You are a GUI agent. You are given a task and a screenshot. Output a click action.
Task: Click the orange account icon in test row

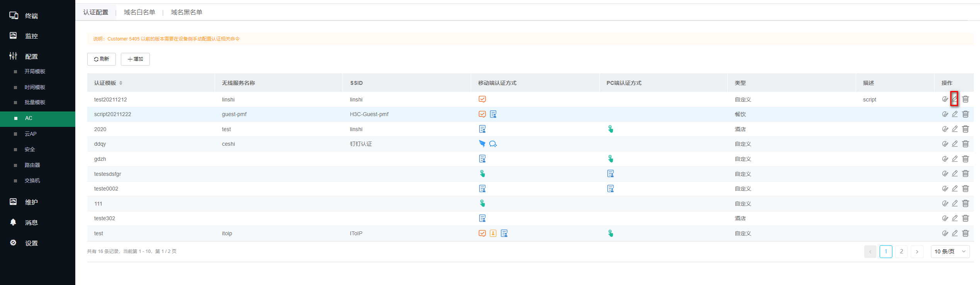[493, 233]
